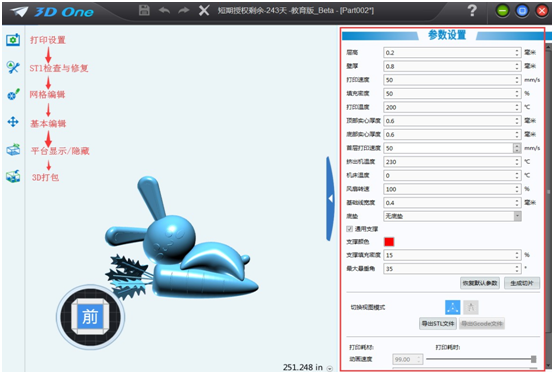Screen dimensions: 554x374
Task: Click the 生成切片 generate slices button
Action: click(x=522, y=283)
